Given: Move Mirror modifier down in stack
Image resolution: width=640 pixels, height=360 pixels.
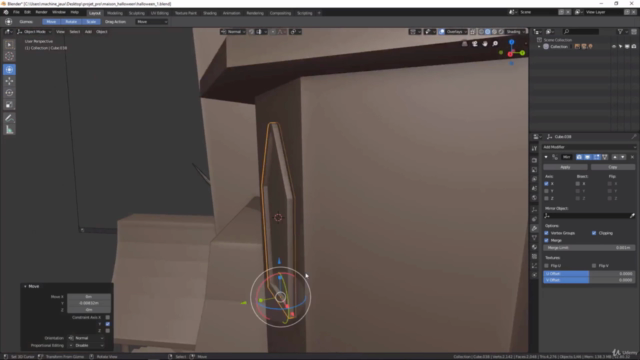Looking at the screenshot, I should pos(622,157).
